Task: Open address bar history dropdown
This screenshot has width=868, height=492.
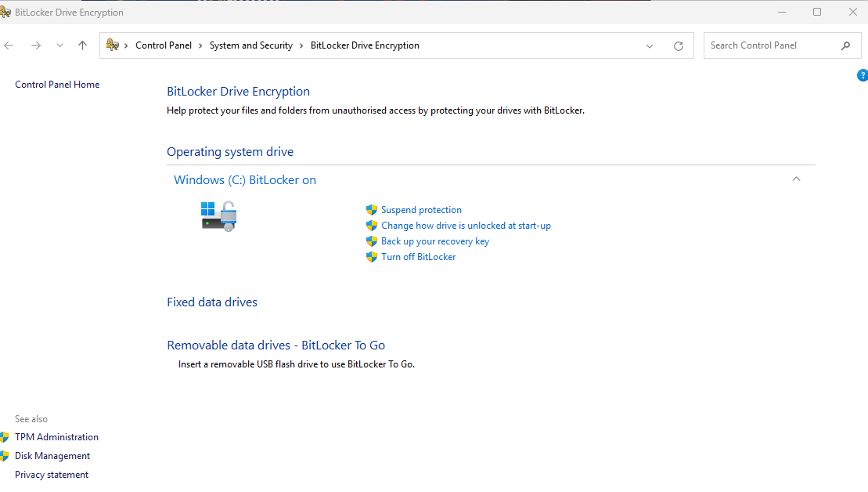Action: point(650,46)
